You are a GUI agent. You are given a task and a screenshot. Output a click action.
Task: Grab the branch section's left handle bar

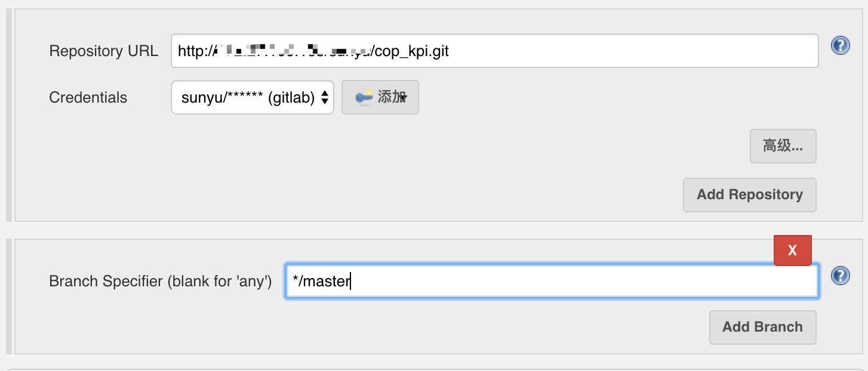[9, 296]
